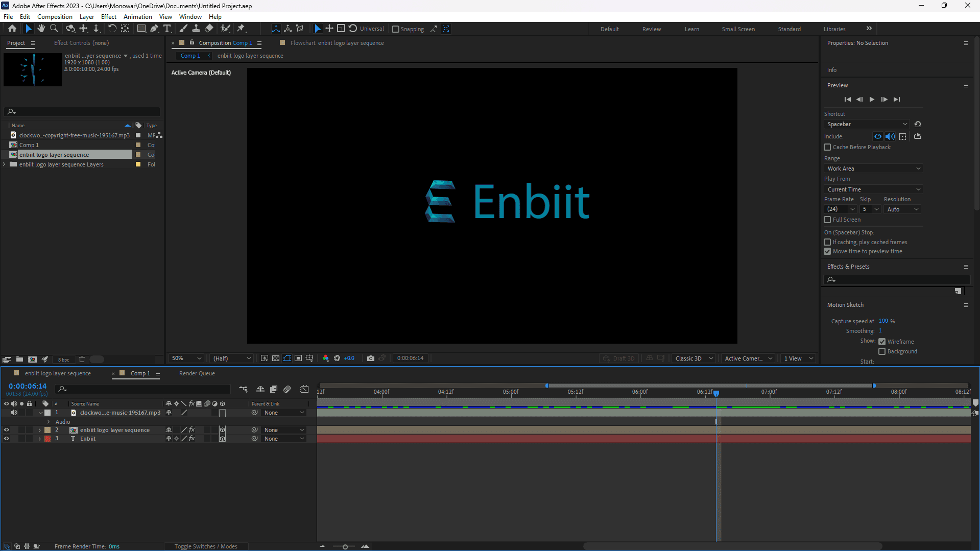
Task: Uncheck Wireframe in Motion Sketch
Action: pyautogui.click(x=882, y=342)
